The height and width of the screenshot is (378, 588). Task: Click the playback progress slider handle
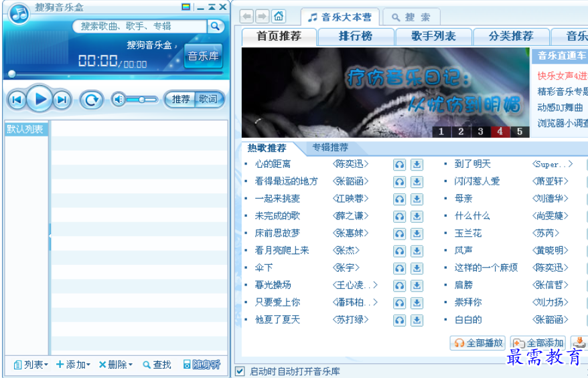pos(12,74)
